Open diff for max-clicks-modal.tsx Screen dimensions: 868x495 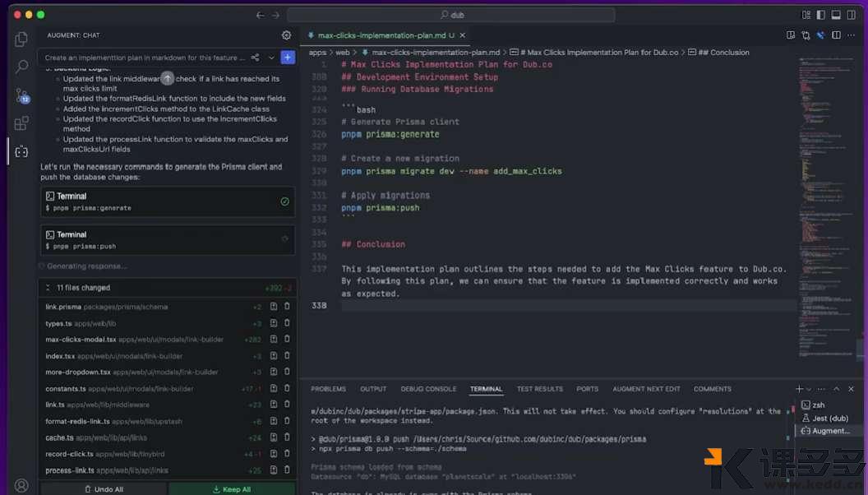pos(274,339)
